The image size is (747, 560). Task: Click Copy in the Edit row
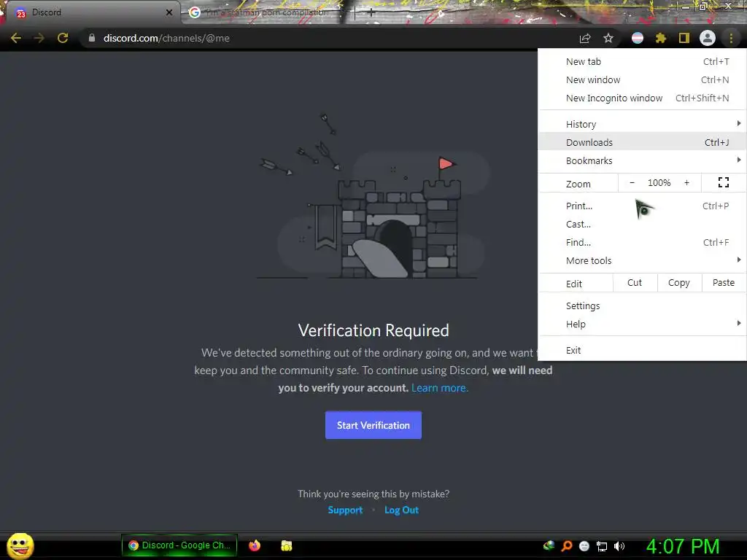click(x=679, y=283)
